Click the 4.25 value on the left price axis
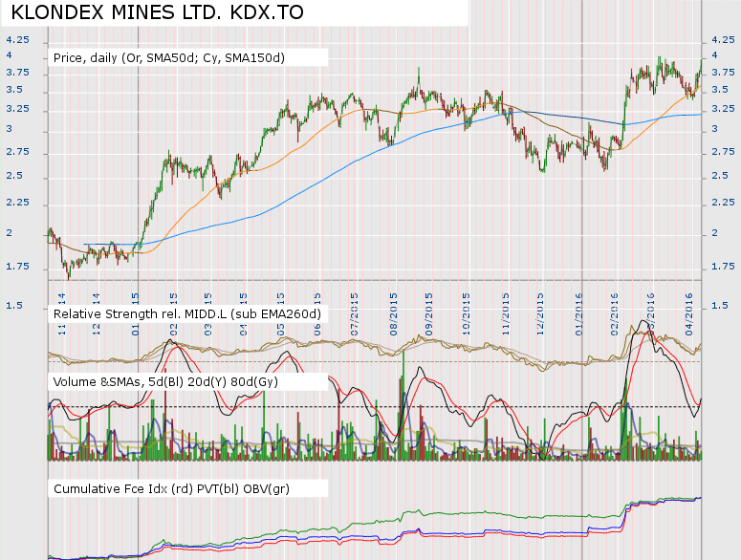Image resolution: width=741 pixels, height=560 pixels. coord(17,40)
